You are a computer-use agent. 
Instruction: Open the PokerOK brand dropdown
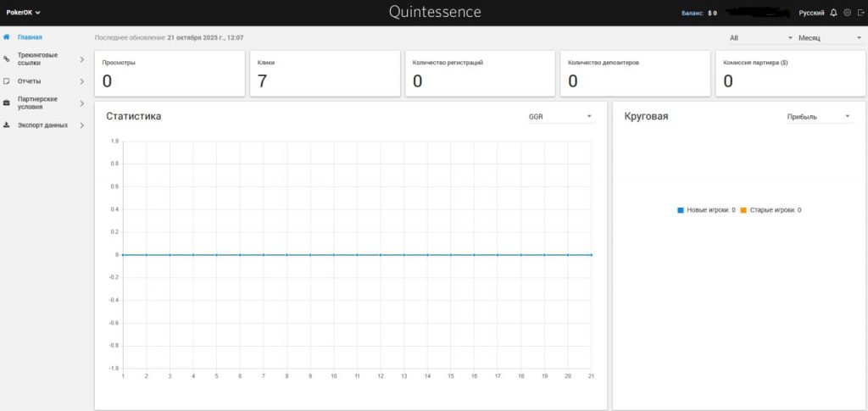tap(24, 13)
